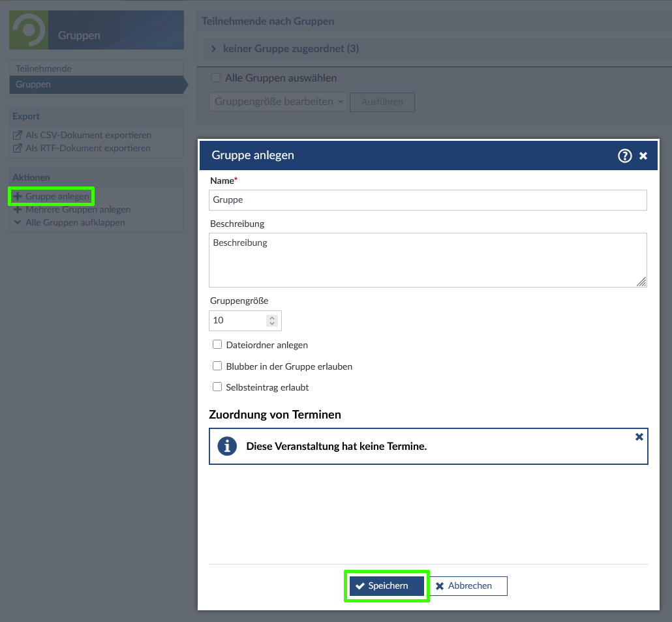Click the help question mark icon in dialog header
The height and width of the screenshot is (622, 672).
(x=624, y=155)
